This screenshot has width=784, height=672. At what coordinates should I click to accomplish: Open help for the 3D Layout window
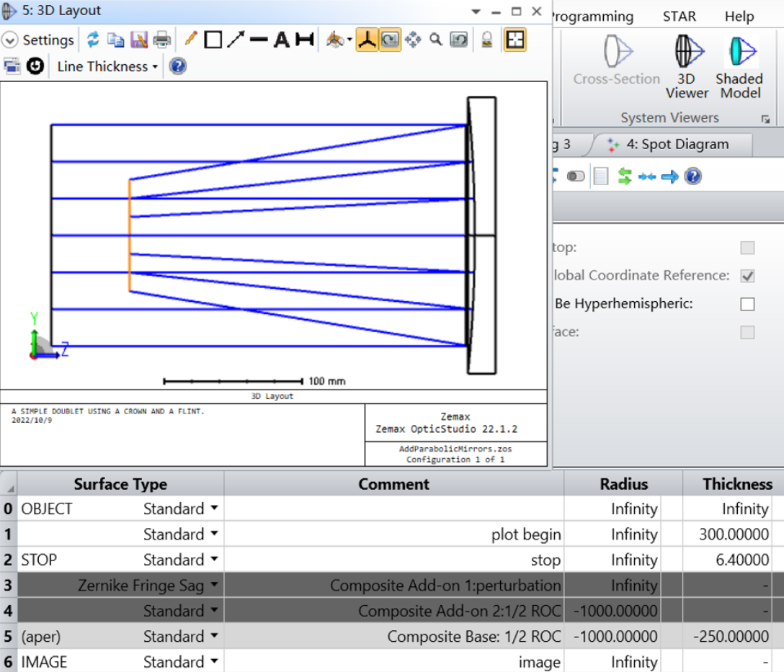(178, 66)
